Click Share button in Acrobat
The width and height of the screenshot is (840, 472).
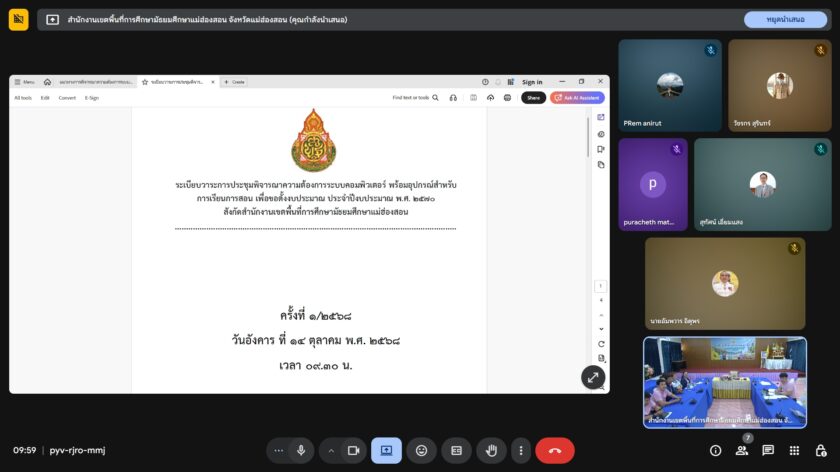click(x=533, y=98)
